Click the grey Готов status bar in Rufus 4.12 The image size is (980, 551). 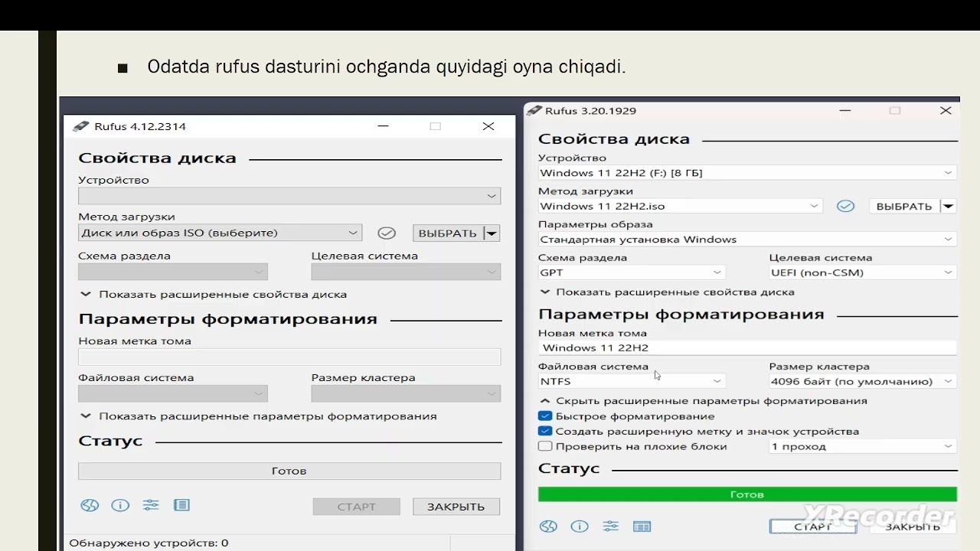(289, 471)
